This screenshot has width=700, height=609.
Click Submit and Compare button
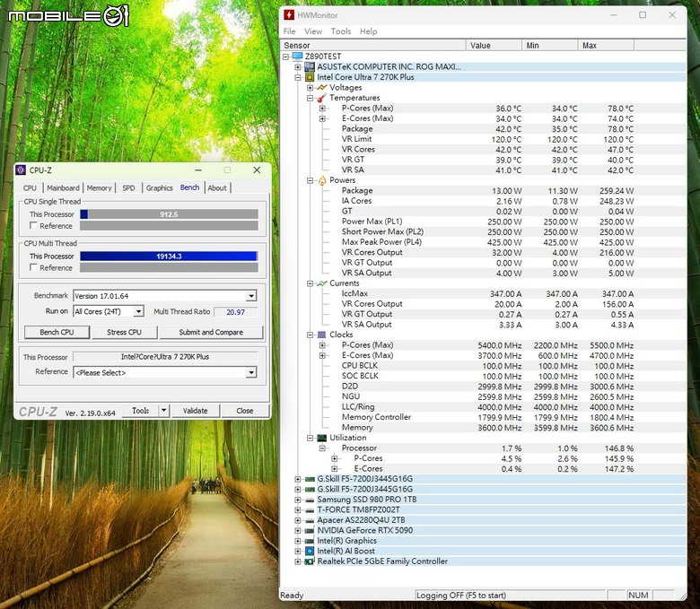click(211, 332)
